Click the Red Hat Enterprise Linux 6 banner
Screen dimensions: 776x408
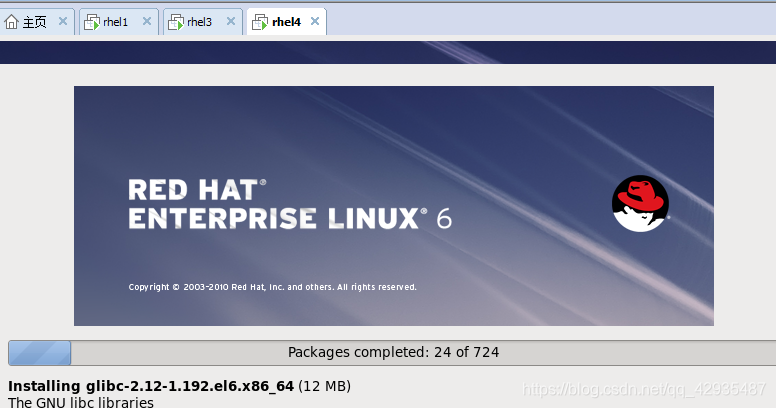point(394,206)
